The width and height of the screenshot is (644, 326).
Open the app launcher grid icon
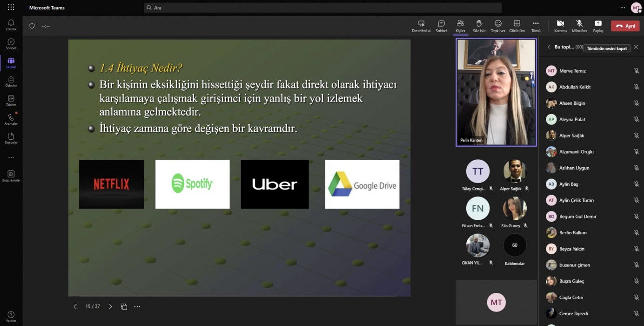pos(11,7)
